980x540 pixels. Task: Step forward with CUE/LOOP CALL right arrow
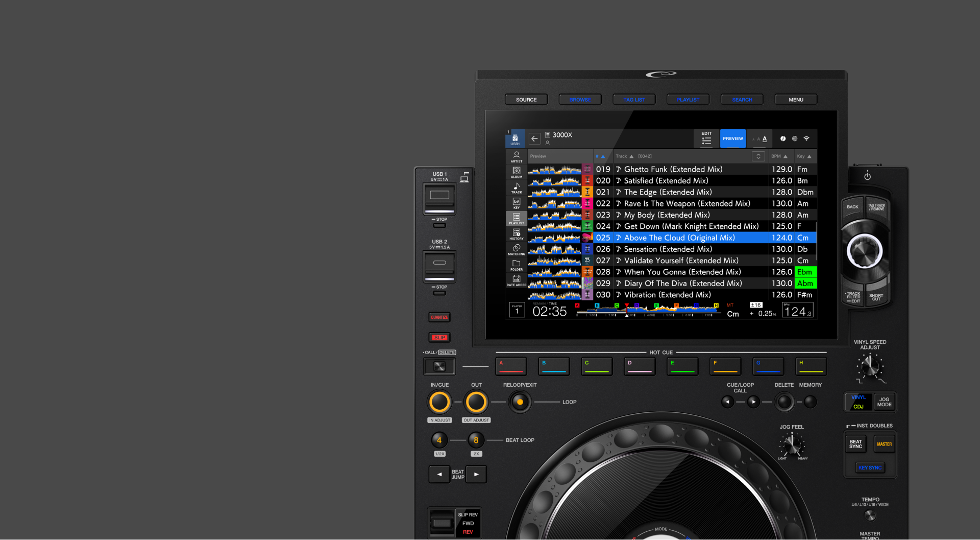tap(753, 402)
